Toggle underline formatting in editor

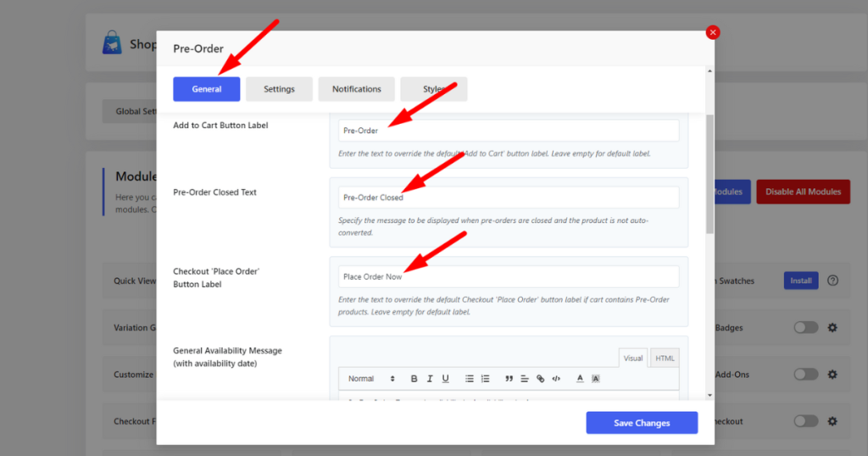pos(445,379)
